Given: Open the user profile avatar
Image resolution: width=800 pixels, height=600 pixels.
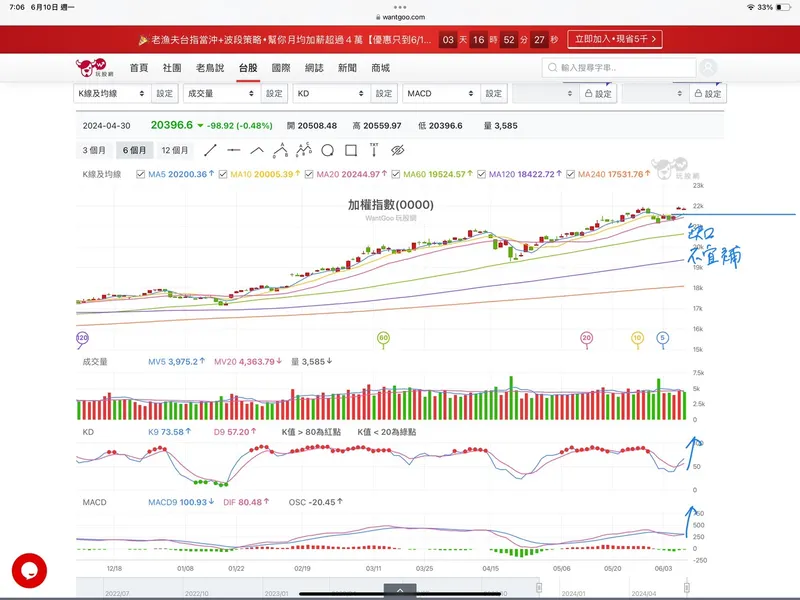Looking at the screenshot, I should click(708, 67).
